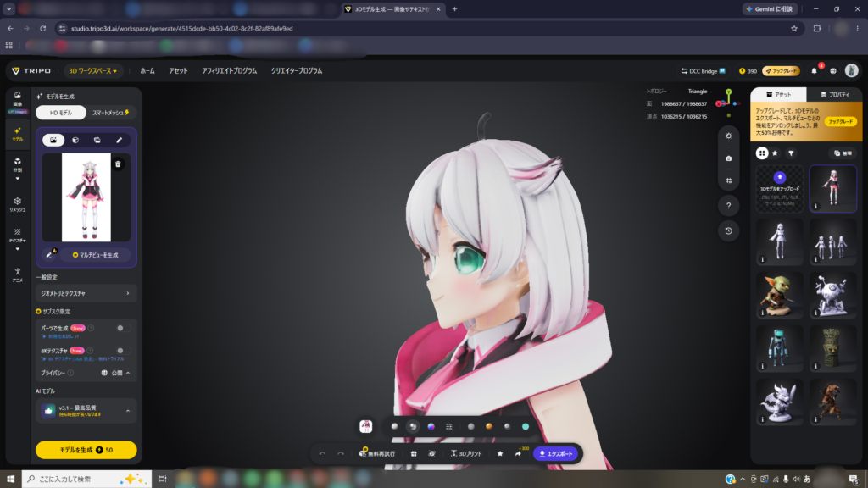Select the モデル tool in left sidebar
This screenshot has height=488, width=868.
click(17, 135)
